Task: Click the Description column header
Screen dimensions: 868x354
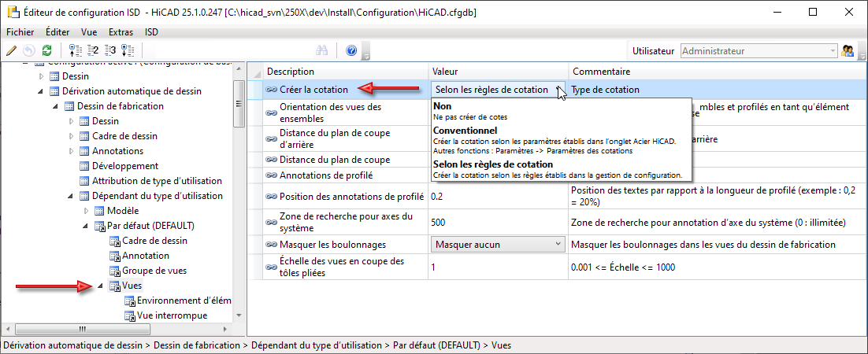Action: coord(346,72)
